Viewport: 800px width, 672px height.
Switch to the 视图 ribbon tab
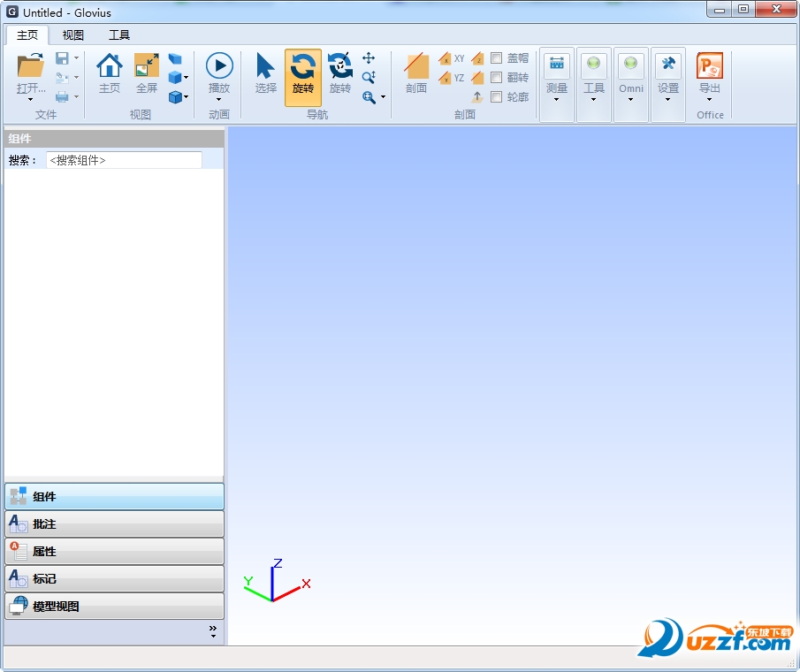(x=73, y=34)
